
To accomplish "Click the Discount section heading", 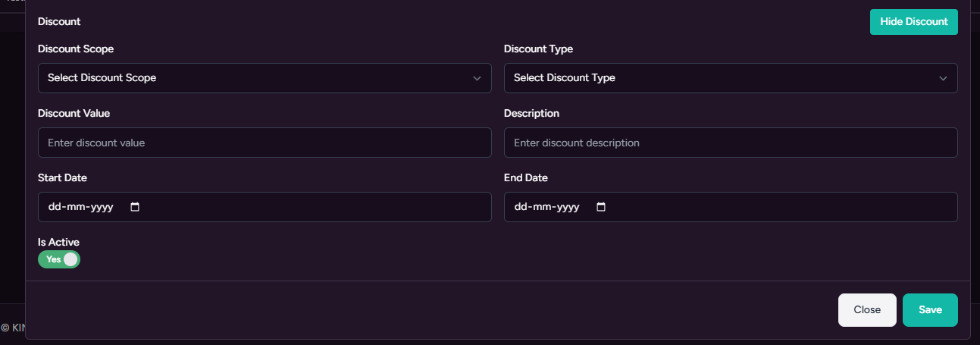I will click(59, 21).
